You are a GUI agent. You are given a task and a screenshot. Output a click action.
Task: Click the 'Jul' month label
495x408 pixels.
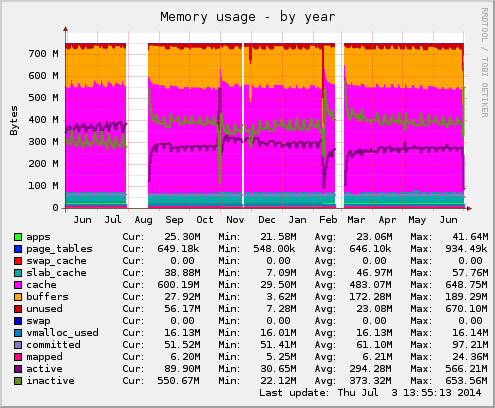[113, 220]
